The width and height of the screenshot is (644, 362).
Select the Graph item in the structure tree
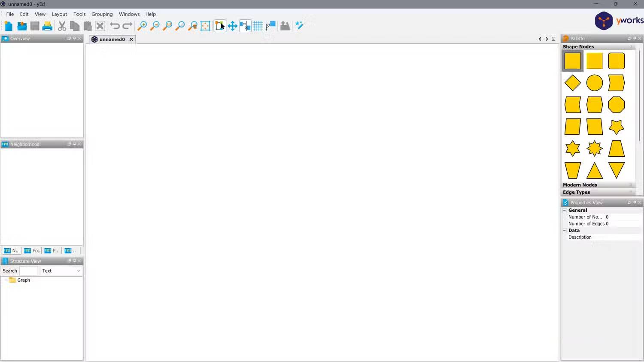point(20,280)
